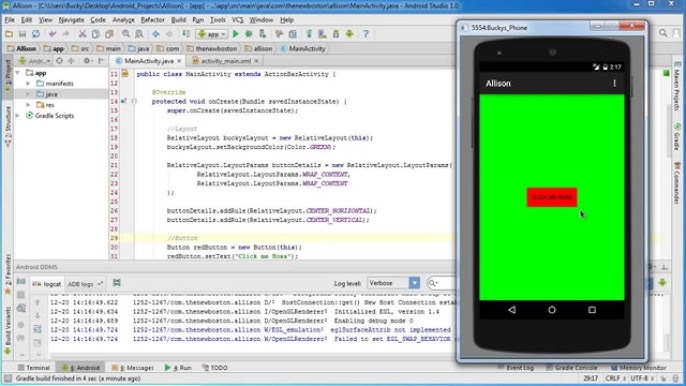Viewport: 686px width, 386px height.
Task: Expand Gradle Scripts node
Action: [x=18, y=116]
